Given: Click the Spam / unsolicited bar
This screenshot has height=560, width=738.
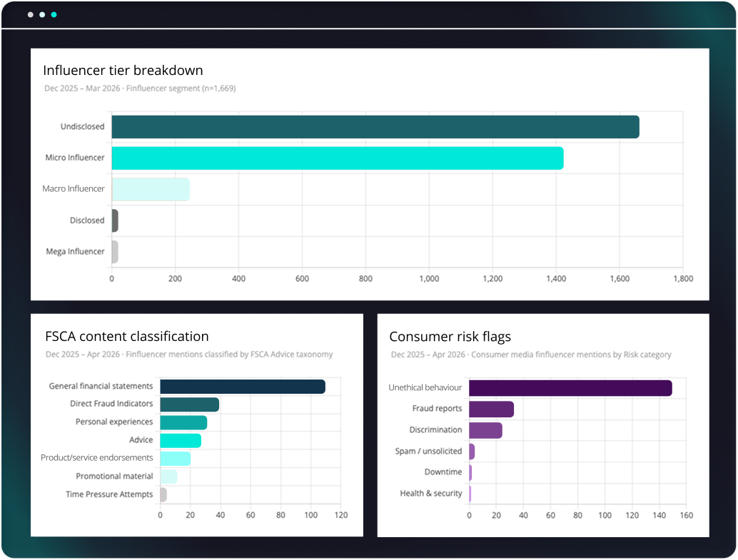Looking at the screenshot, I should [472, 451].
